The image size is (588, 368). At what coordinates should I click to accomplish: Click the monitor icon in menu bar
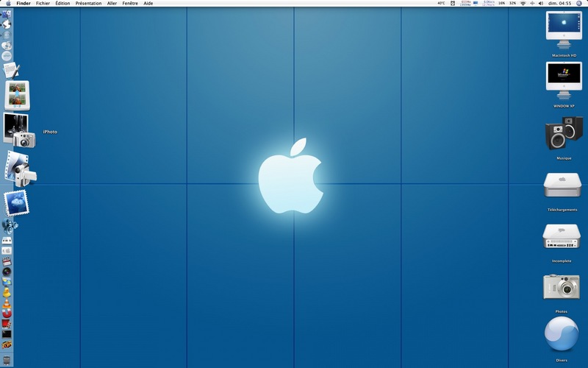(x=476, y=3)
